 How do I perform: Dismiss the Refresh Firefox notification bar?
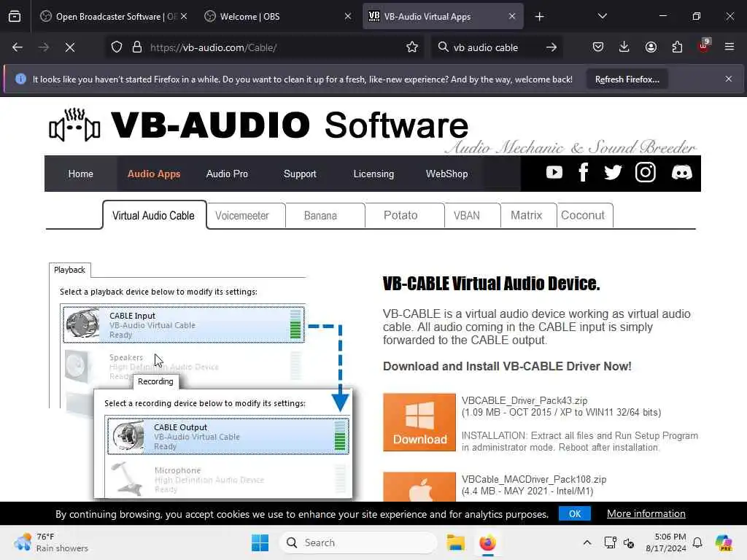point(729,79)
